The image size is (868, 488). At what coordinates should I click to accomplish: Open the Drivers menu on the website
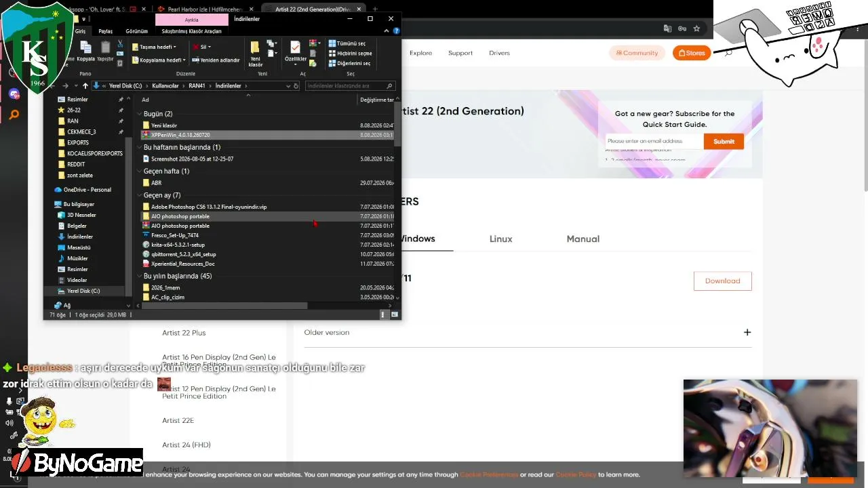coord(499,53)
